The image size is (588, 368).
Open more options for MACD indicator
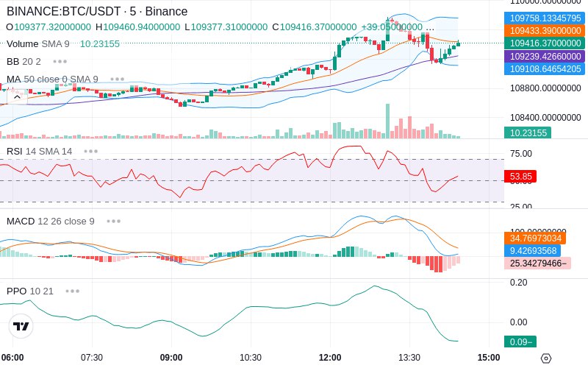114,222
